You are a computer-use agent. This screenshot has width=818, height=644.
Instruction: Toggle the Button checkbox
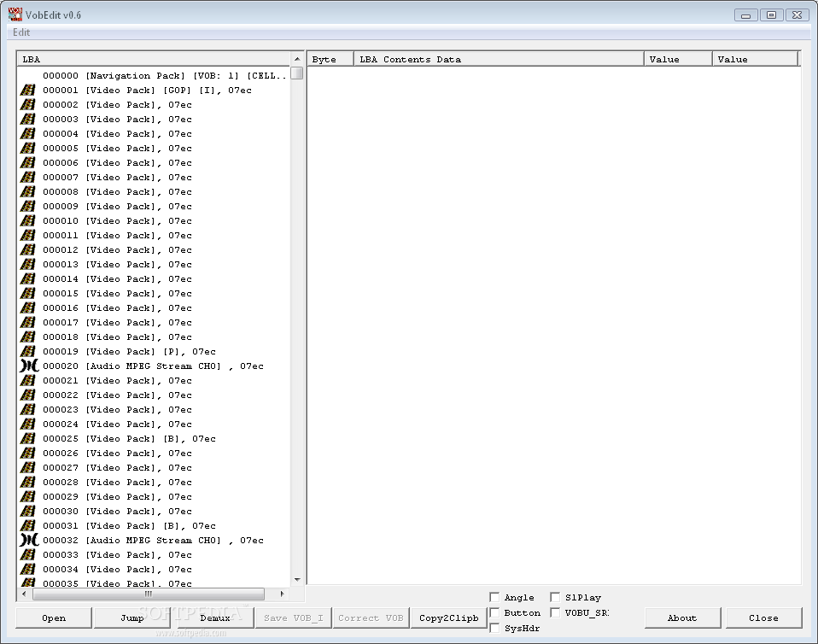pyautogui.click(x=494, y=612)
